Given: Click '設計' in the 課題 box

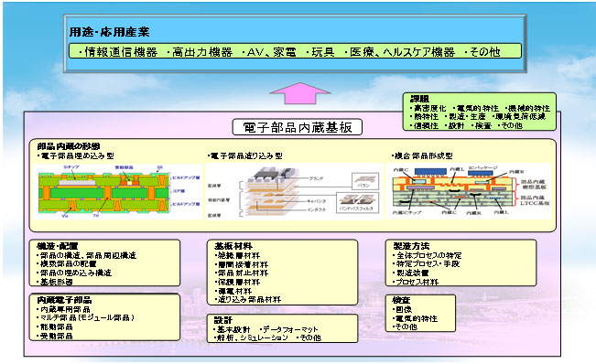Looking at the screenshot, I should pos(456,125).
